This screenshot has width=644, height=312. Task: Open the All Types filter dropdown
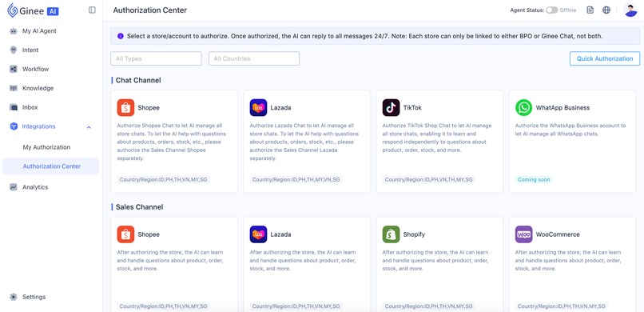point(156,58)
